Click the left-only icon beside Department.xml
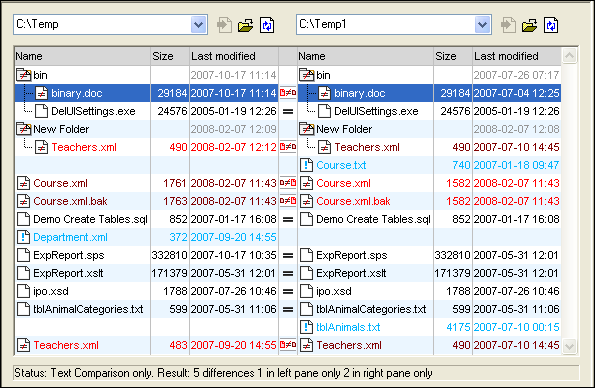This screenshot has width=595, height=388. click(24, 237)
